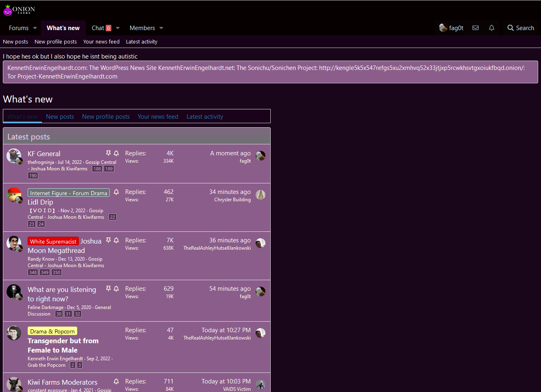Click pin icon on Joshua Moon Megathread
541x392 pixels.
pos(108,240)
